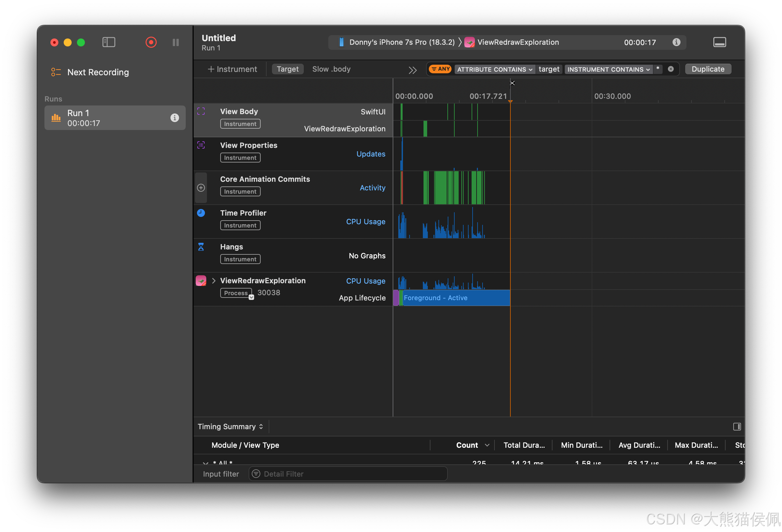This screenshot has height=532, width=782.
Task: Select the View Body instrument icon
Action: pyautogui.click(x=201, y=111)
